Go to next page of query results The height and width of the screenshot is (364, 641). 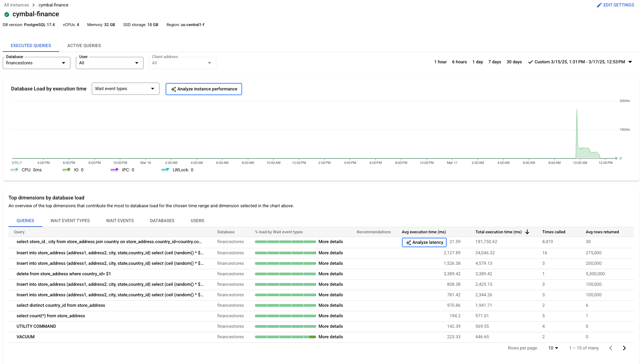(624, 348)
